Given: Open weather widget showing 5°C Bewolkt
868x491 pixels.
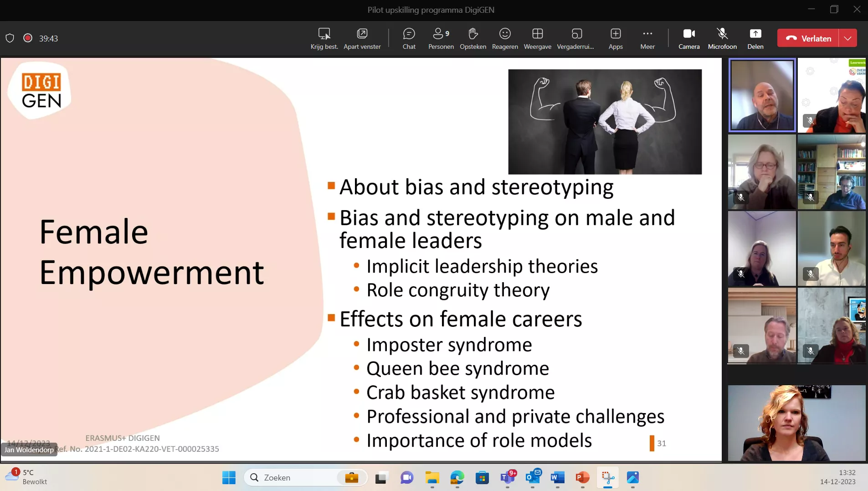Looking at the screenshot, I should (x=27, y=477).
